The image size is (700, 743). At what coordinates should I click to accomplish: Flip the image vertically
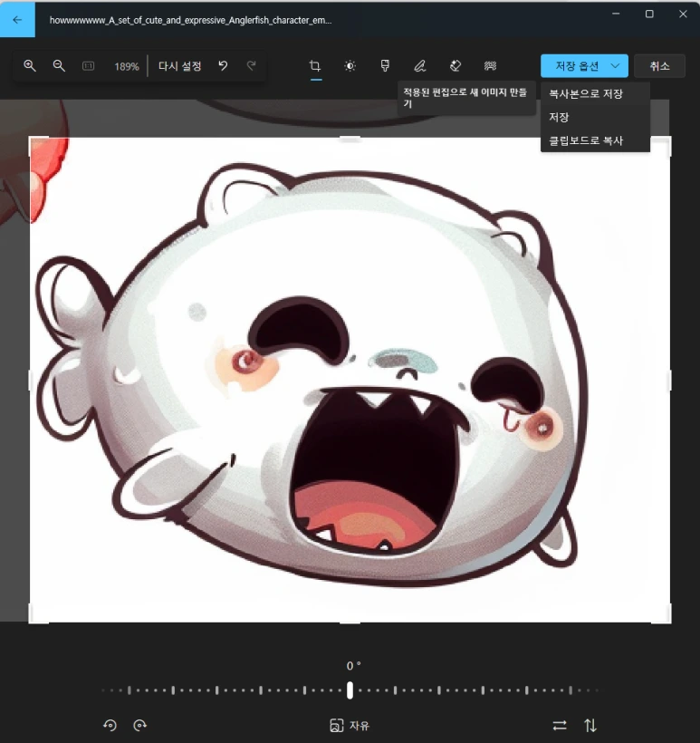[590, 726]
